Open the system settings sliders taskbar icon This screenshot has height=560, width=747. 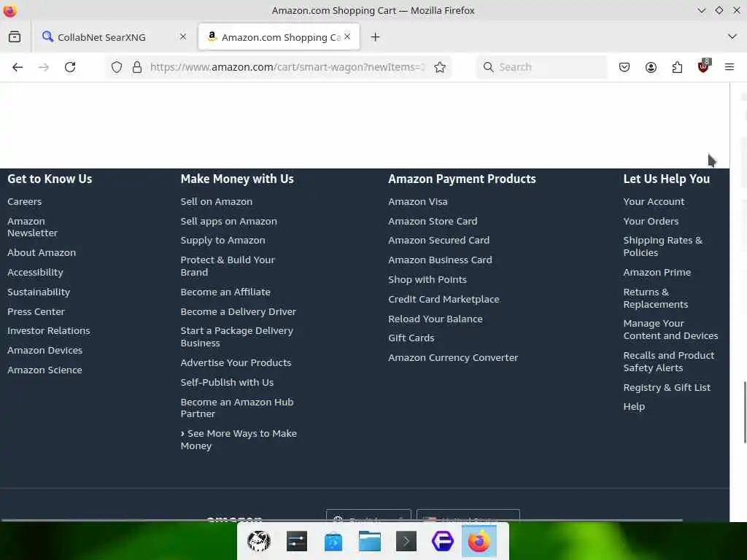[296, 542]
